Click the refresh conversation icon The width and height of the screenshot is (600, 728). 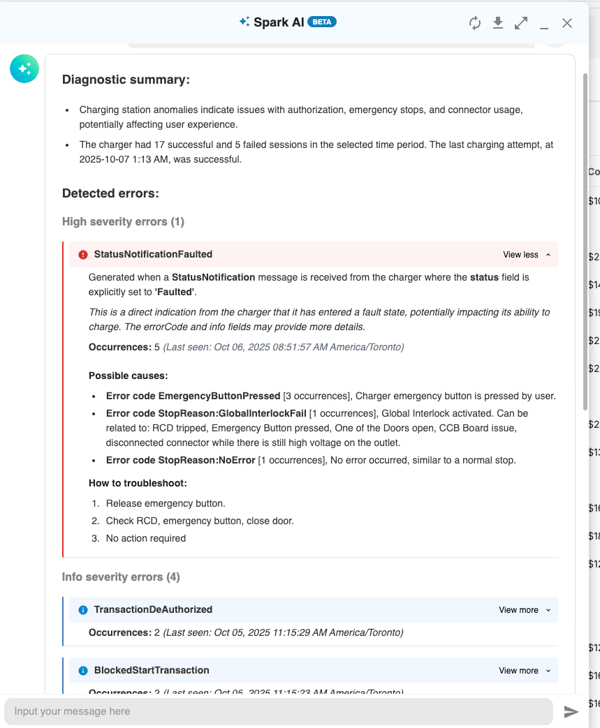pyautogui.click(x=475, y=23)
